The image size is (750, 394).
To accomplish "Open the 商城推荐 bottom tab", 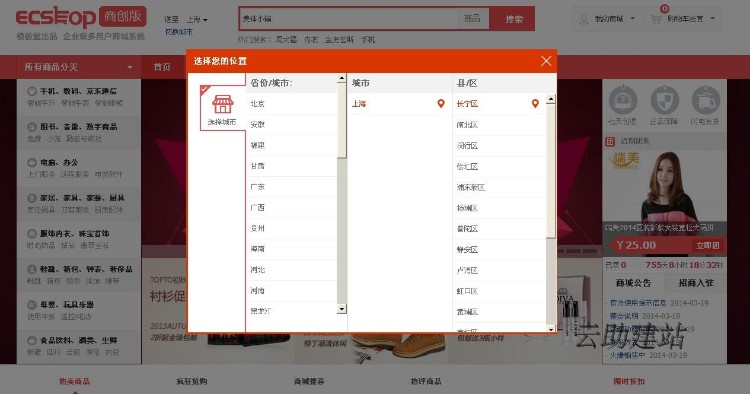I will pyautogui.click(x=309, y=381).
